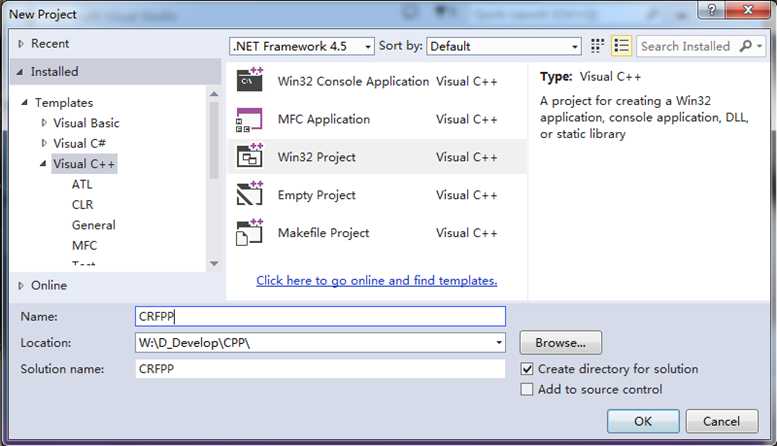Click the Visual C# tree item
The width and height of the screenshot is (777, 446).
click(79, 143)
